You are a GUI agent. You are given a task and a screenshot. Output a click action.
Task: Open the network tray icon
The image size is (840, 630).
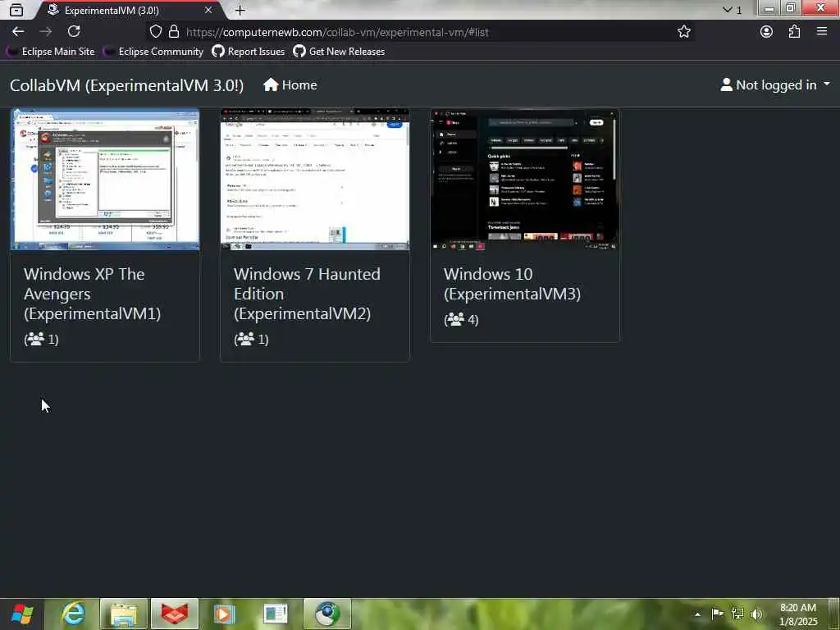[x=737, y=614]
